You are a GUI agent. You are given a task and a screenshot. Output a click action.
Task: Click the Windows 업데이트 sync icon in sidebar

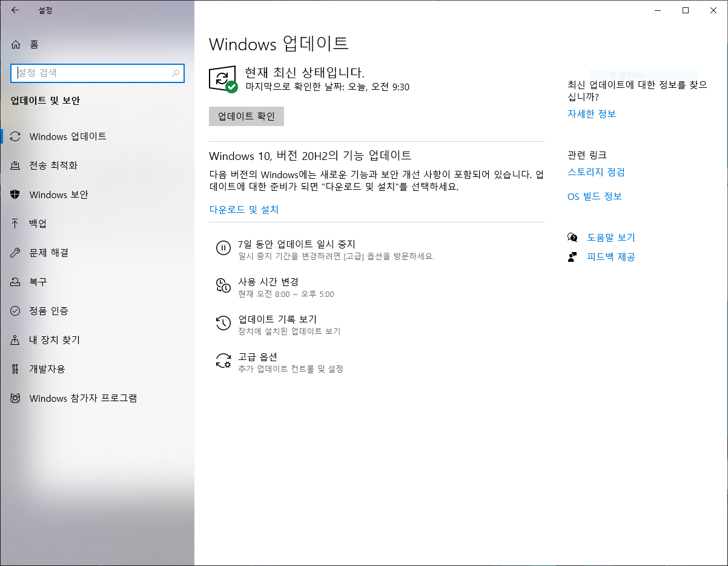[16, 136]
